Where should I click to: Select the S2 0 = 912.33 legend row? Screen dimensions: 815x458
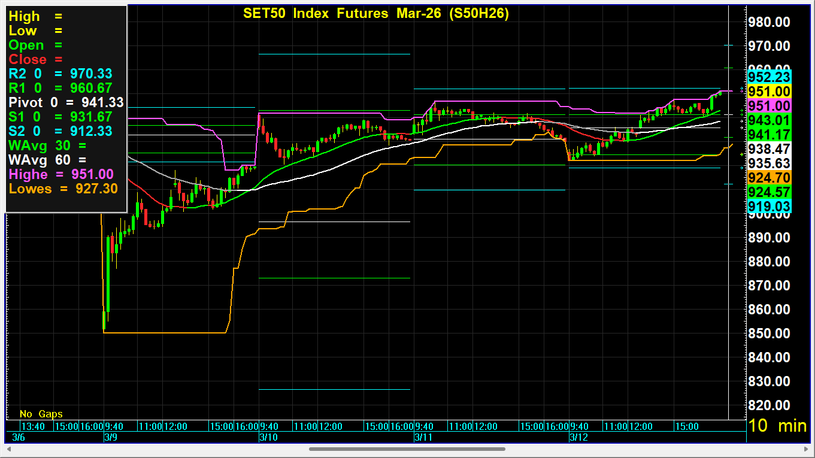pos(60,131)
